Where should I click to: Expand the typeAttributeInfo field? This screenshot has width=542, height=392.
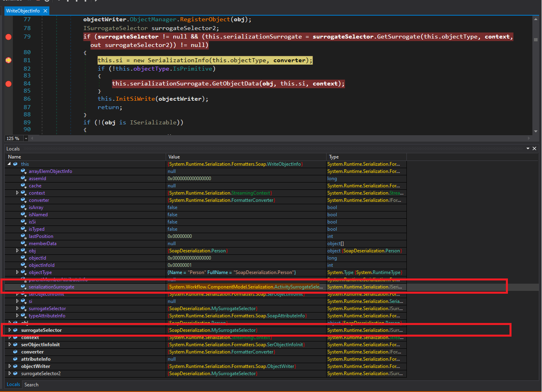[17, 316]
